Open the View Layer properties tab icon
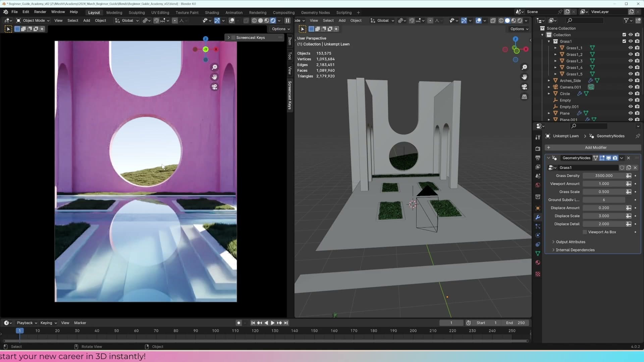This screenshot has width=644, height=362. 538,167
